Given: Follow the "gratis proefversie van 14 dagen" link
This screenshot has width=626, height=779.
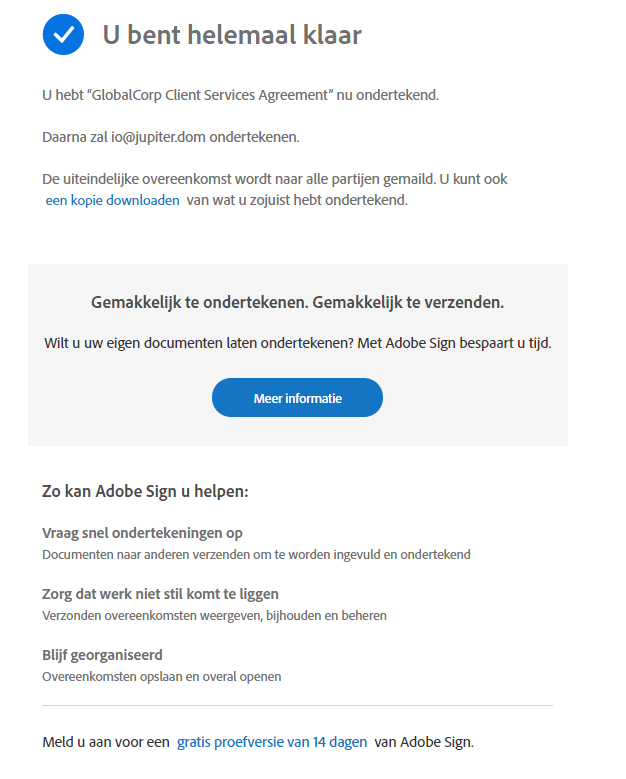Looking at the screenshot, I should pos(272,742).
